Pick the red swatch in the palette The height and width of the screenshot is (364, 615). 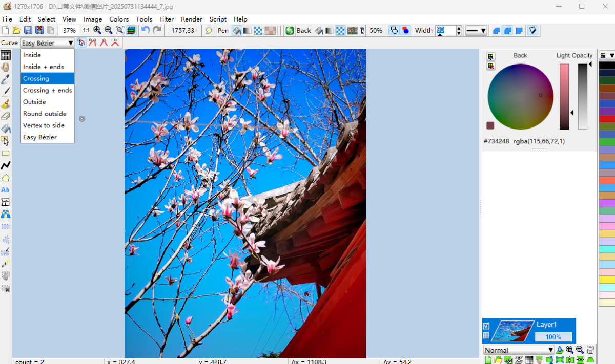(x=607, y=119)
